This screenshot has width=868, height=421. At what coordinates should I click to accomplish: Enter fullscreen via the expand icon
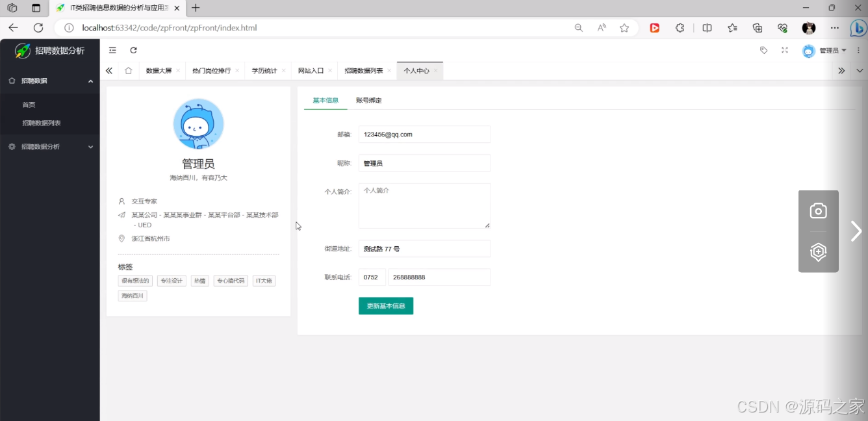click(x=784, y=50)
